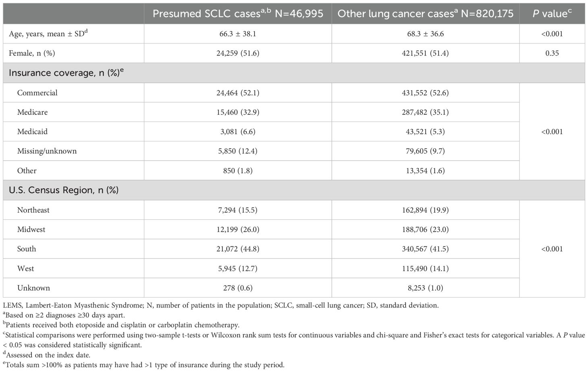Click the "U.S. Census Region, n (%)" section heading
The width and height of the screenshot is (588, 372).
point(64,190)
